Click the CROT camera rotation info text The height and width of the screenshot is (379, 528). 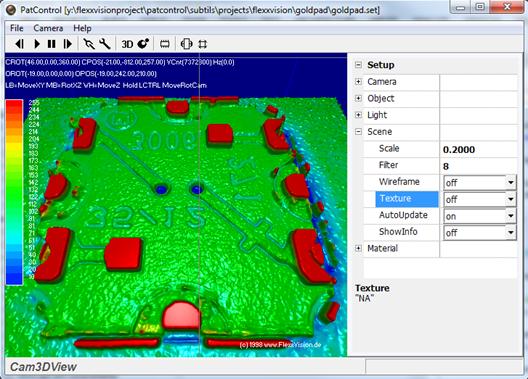(x=120, y=62)
